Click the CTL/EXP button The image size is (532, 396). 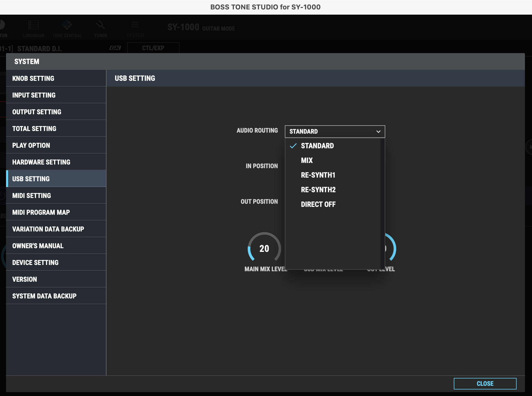153,48
